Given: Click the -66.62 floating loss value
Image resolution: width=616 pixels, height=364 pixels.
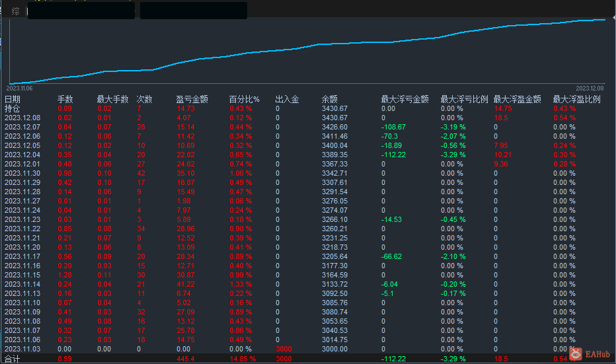Looking at the screenshot, I should point(392,256).
